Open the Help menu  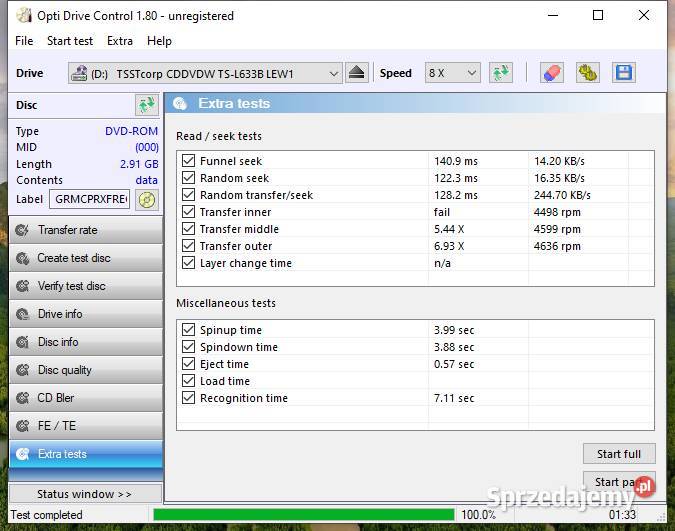click(159, 41)
